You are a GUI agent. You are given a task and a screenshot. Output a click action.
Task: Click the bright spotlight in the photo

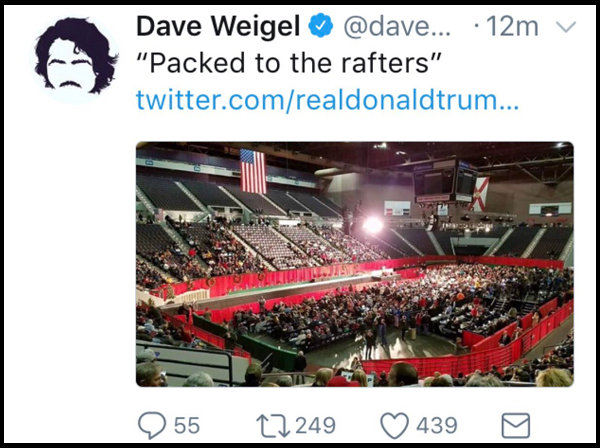pos(372,225)
